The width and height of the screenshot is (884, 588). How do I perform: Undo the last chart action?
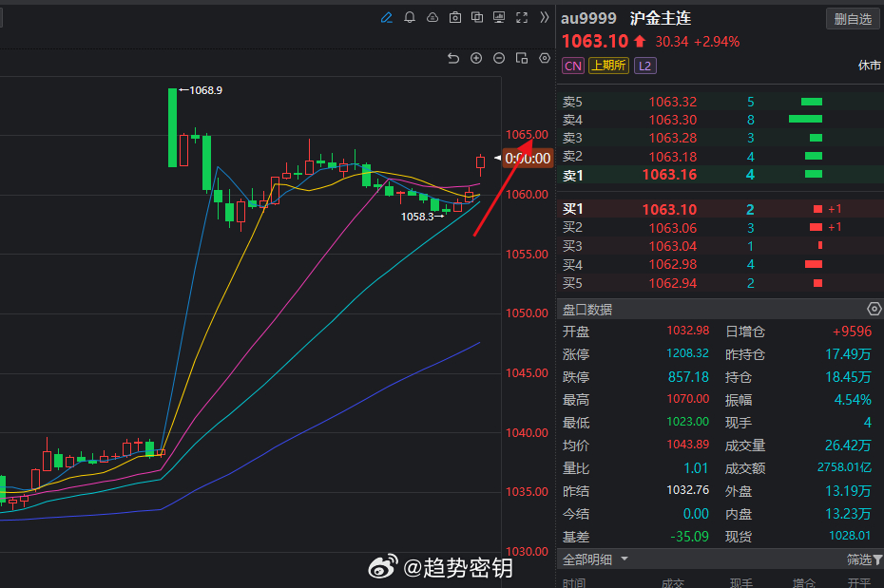453,58
